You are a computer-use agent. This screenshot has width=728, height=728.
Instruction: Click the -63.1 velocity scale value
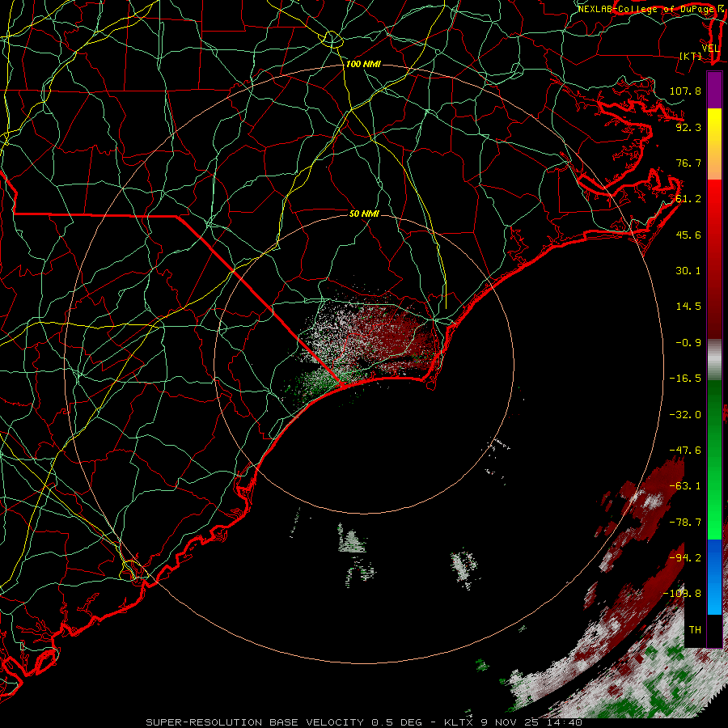tap(685, 486)
